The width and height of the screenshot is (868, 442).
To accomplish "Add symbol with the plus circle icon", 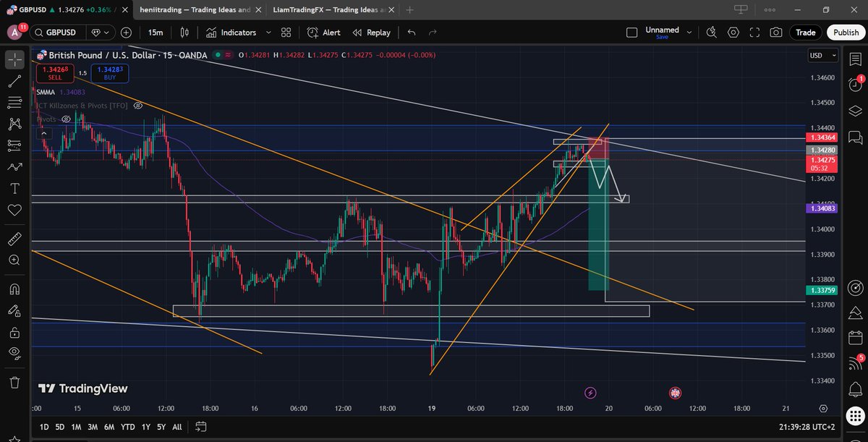I will pyautogui.click(x=127, y=33).
